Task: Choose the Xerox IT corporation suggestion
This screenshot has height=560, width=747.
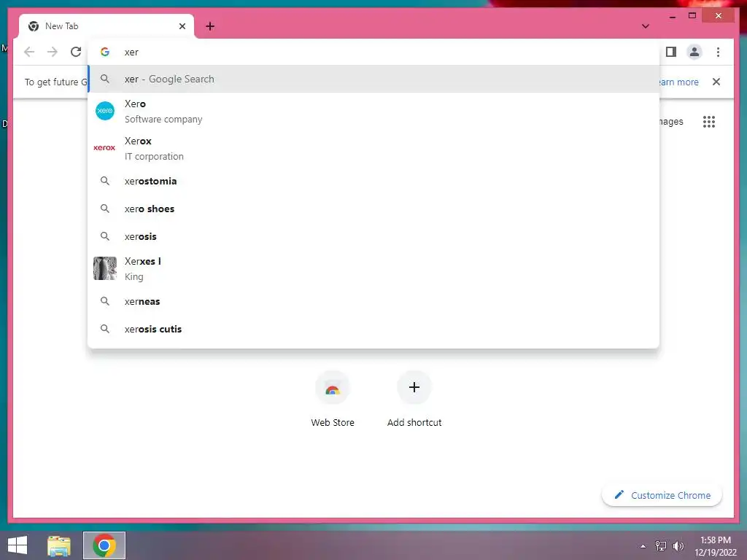Action: click(373, 148)
